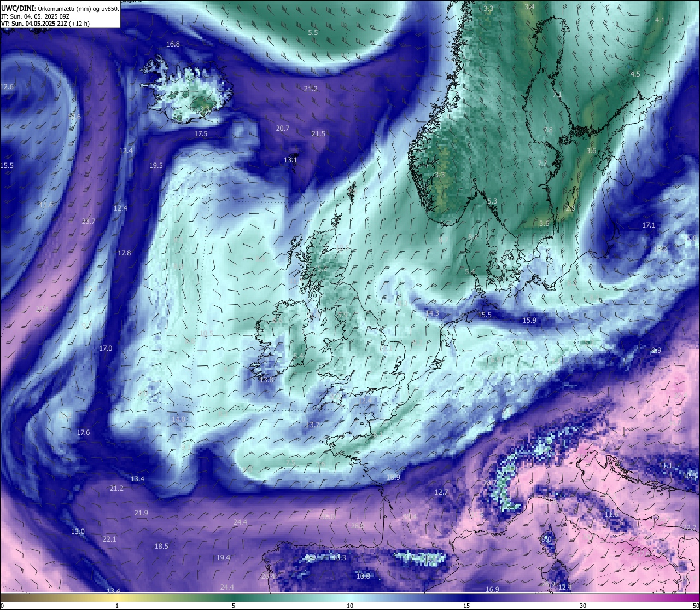The height and width of the screenshot is (610, 700).
Task: Click the 'IT: Sun. 04. 05. 2025 09Z' line
Action: pos(35,16)
